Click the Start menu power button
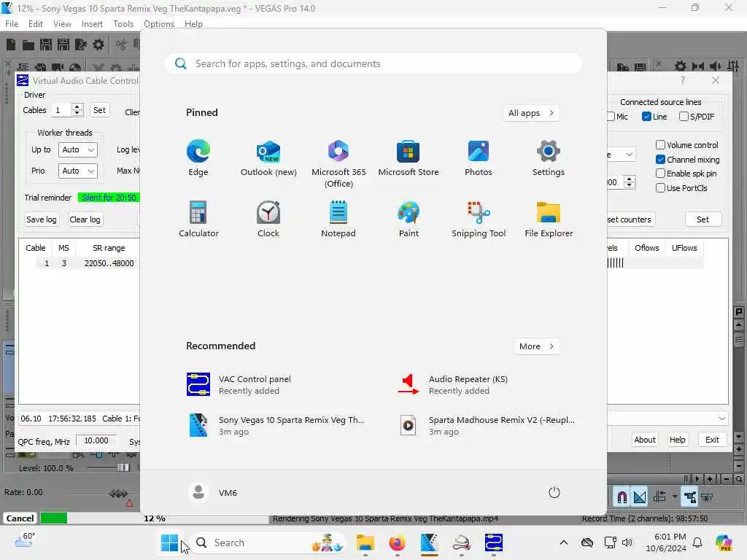 pos(554,492)
